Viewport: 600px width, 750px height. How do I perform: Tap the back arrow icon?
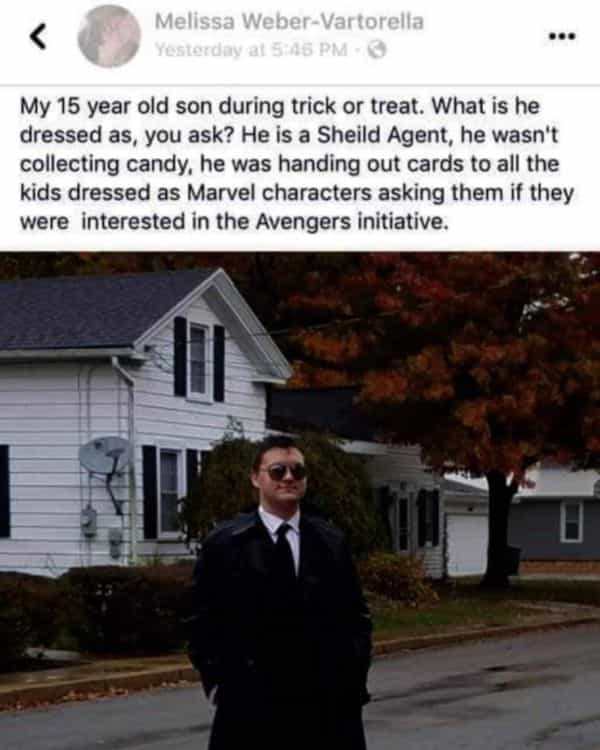click(38, 36)
